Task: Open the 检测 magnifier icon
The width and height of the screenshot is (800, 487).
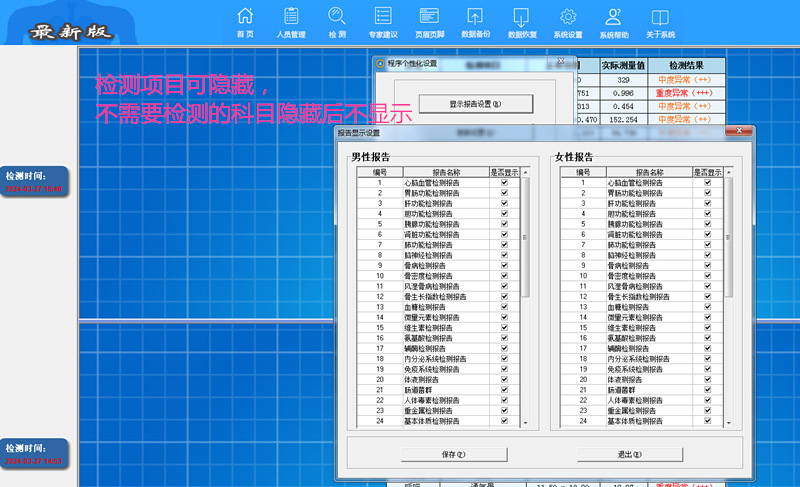Action: point(337,22)
